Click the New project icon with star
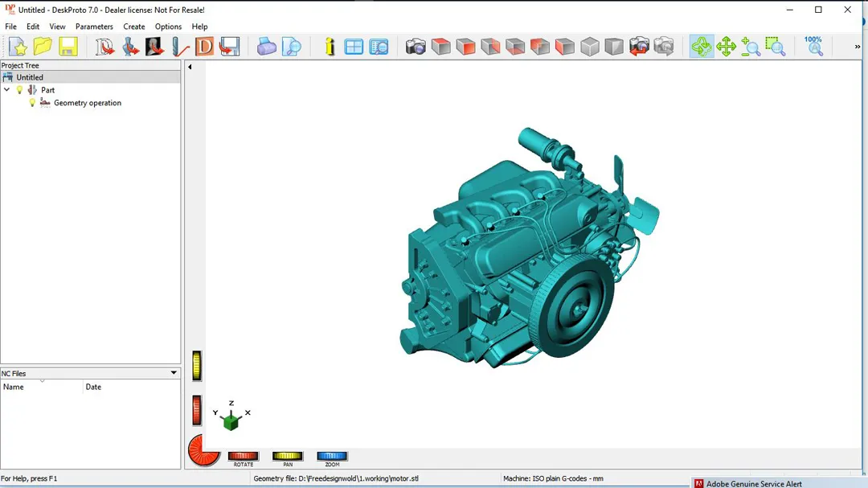Image resolution: width=868 pixels, height=488 pixels. [18, 47]
